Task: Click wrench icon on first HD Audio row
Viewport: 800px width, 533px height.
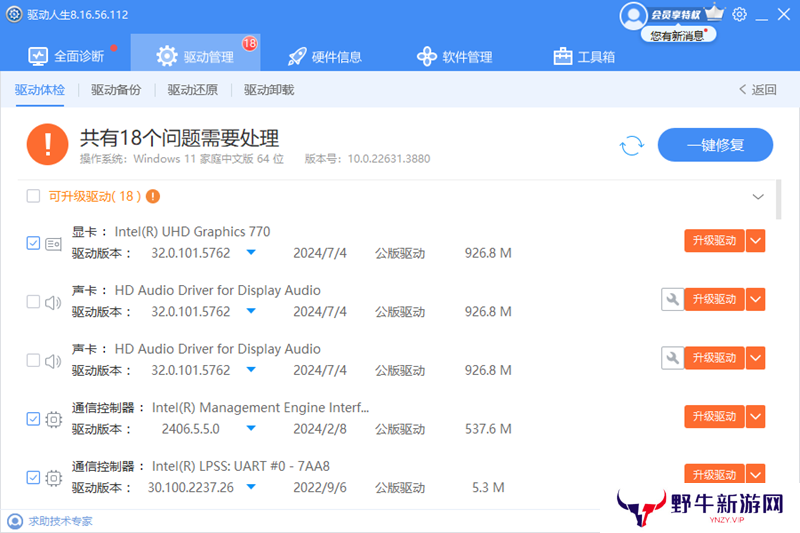Action: pyautogui.click(x=672, y=299)
